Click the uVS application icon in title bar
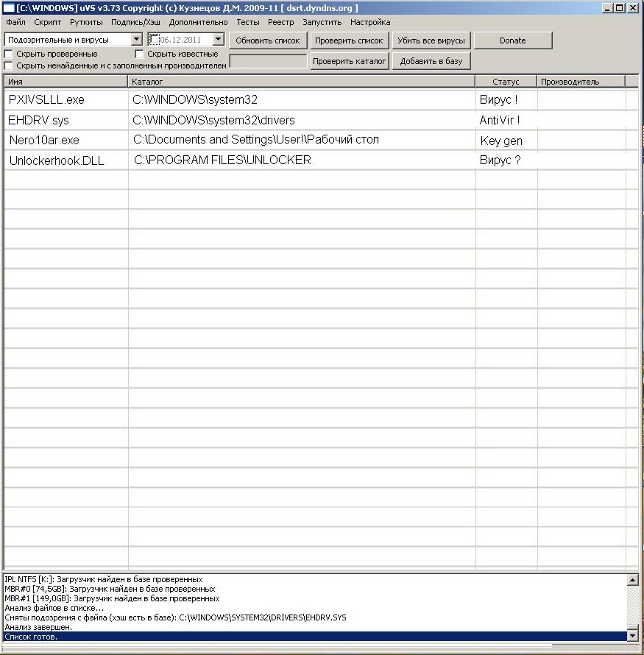The image size is (644, 655). [x=8, y=8]
